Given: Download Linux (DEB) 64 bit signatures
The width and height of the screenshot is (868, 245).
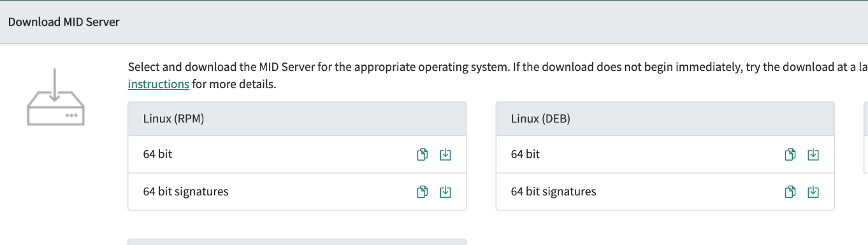Looking at the screenshot, I should (813, 191).
